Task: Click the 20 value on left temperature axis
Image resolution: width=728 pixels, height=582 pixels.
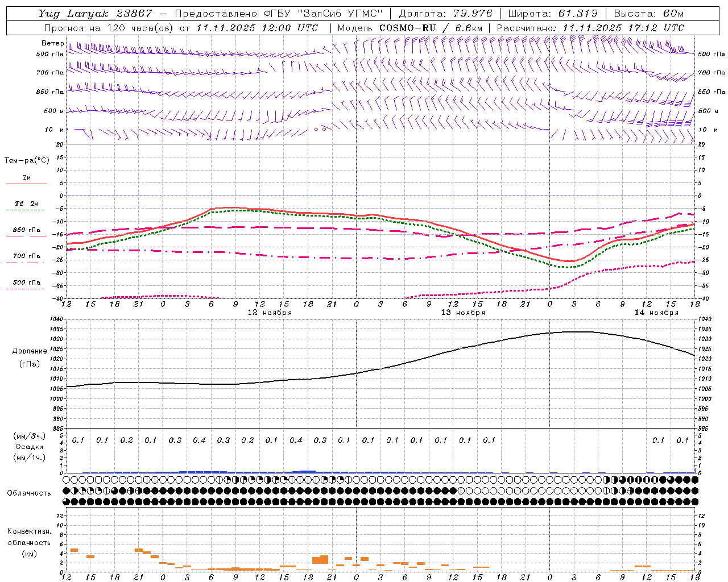Action: click(60, 144)
